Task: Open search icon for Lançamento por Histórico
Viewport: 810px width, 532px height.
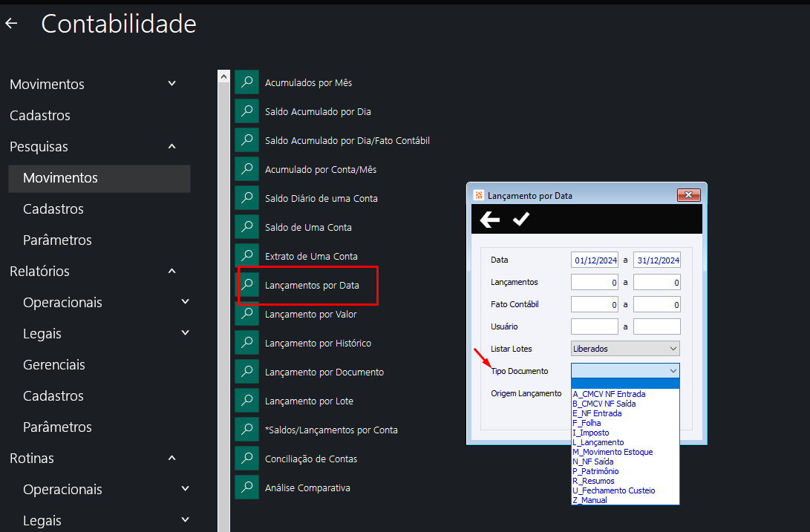Action: [x=247, y=343]
